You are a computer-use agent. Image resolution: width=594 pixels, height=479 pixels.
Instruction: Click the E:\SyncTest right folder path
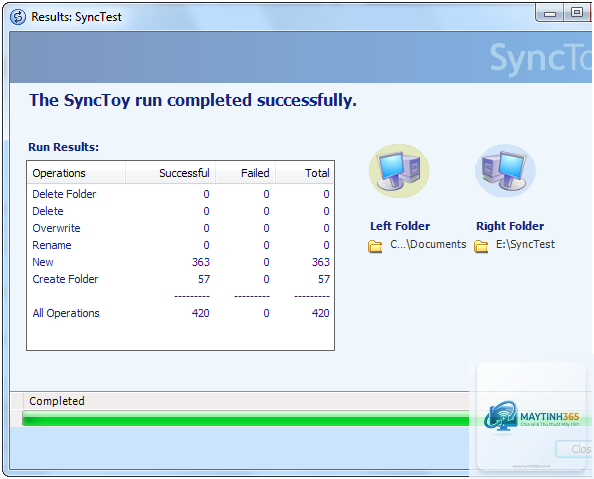[525, 244]
